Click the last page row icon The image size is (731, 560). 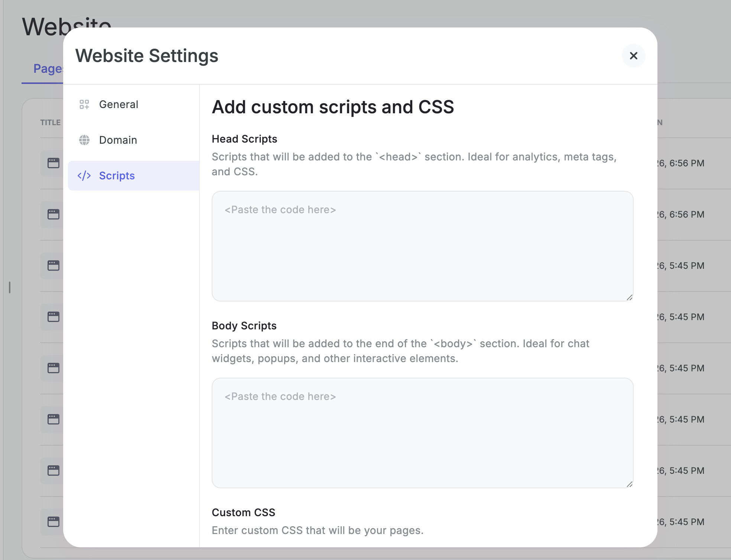tap(53, 522)
